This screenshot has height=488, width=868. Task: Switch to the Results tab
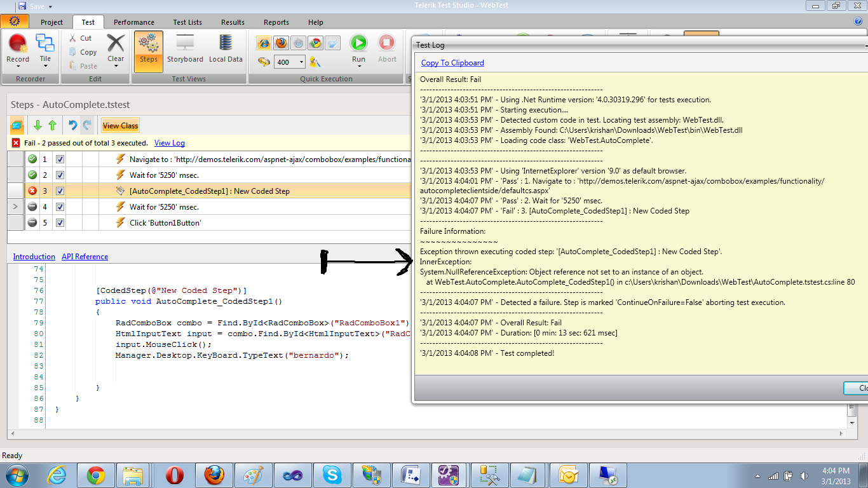click(233, 22)
